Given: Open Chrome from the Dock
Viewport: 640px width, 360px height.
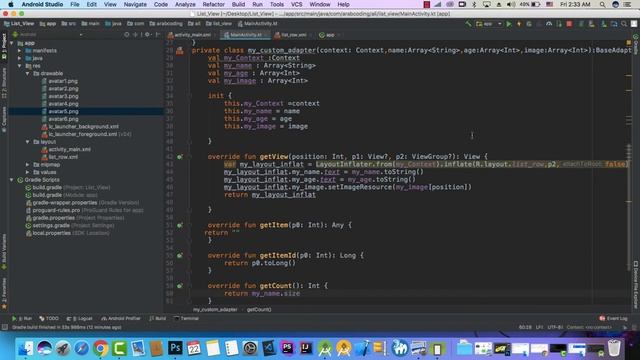Looking at the screenshot, I should 100,348.
